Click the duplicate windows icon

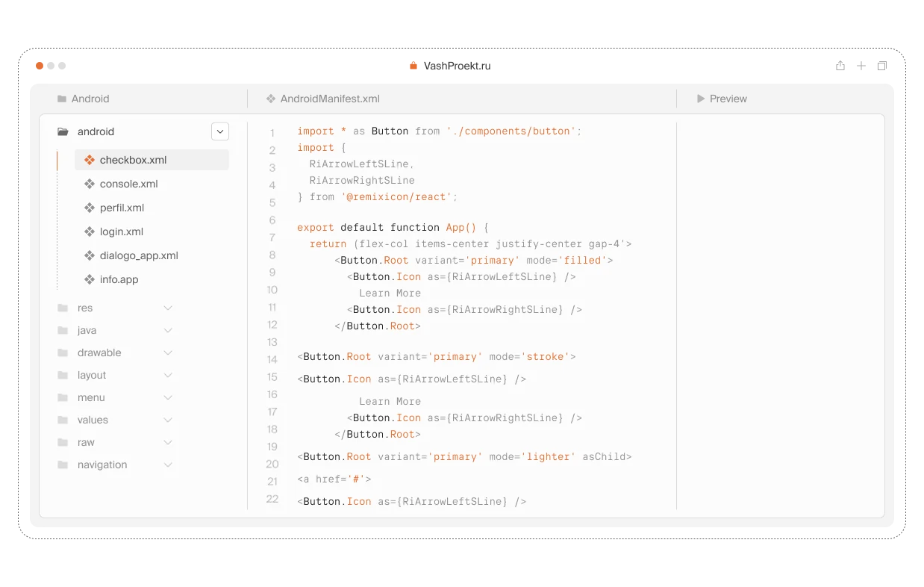point(882,66)
